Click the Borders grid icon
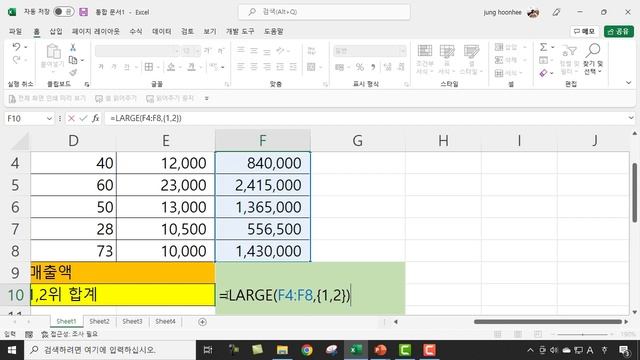This screenshot has height=360, width=640. click(x=149, y=67)
